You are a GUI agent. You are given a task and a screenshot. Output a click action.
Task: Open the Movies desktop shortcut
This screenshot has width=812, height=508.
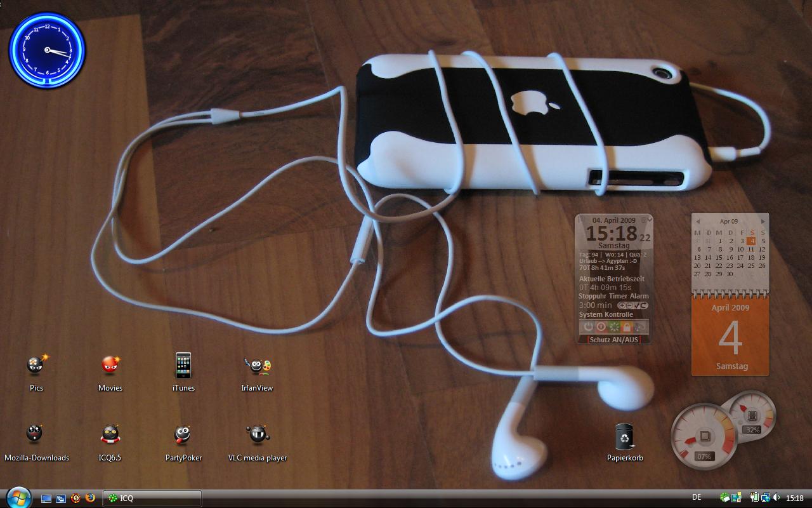[110, 373]
